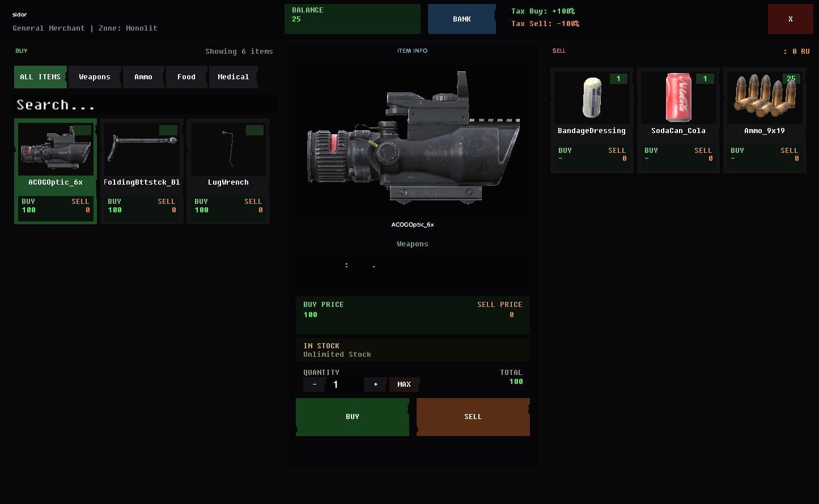Click the 'Unlimited Stock' text
819x504 pixels.
tap(337, 354)
